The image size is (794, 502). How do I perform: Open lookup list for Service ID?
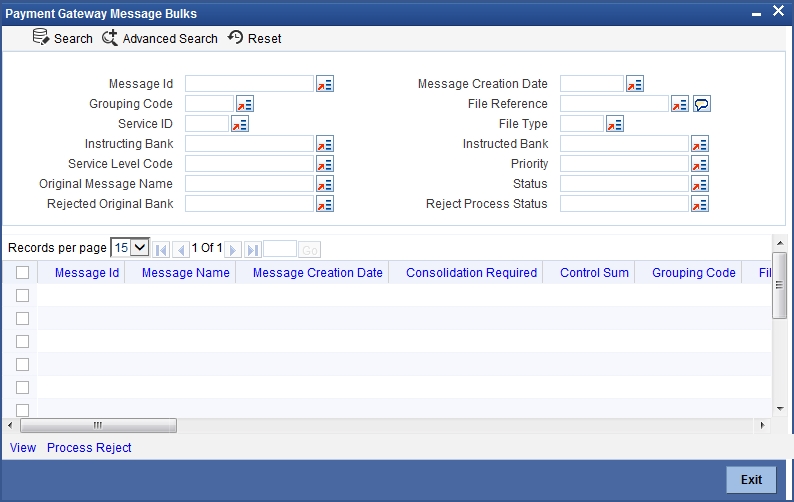(240, 124)
